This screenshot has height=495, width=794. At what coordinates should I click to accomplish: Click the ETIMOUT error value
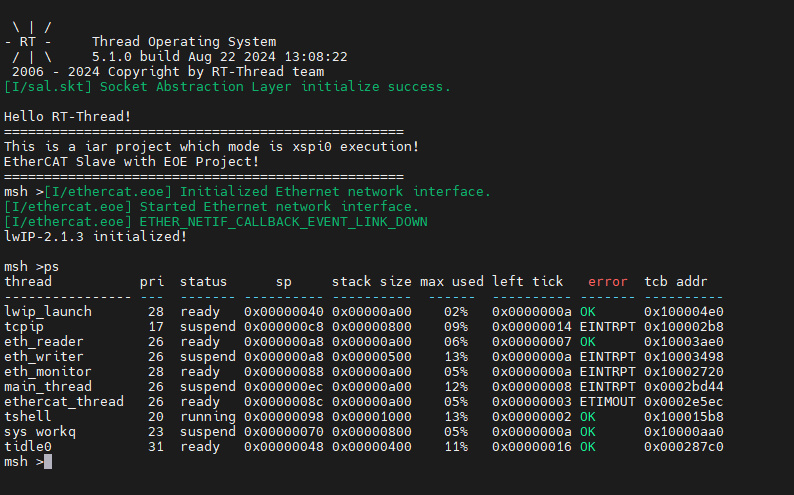coord(608,402)
